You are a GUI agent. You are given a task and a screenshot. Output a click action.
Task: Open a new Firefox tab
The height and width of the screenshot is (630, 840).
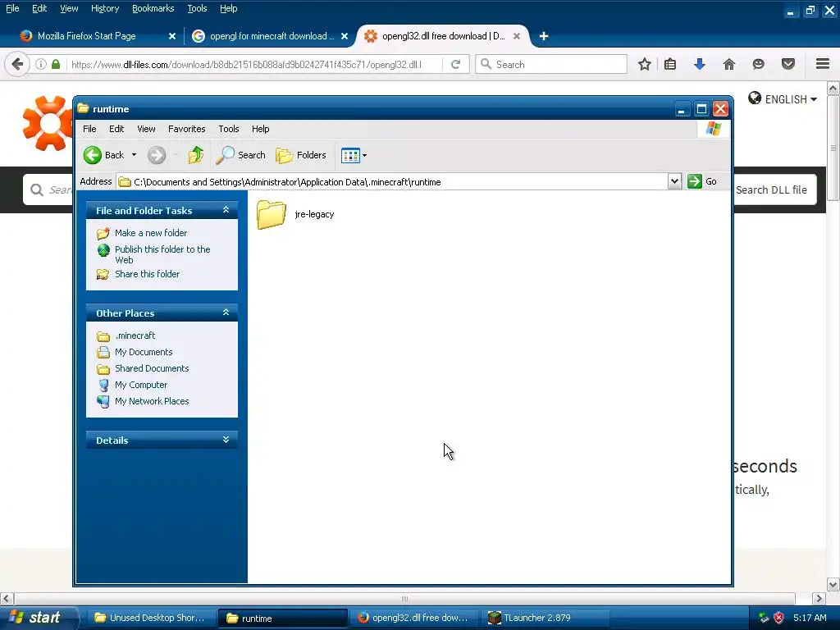click(544, 36)
